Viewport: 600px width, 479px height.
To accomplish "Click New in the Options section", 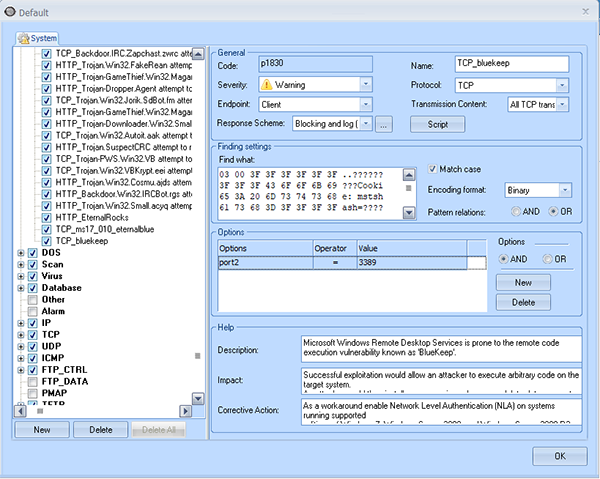I will point(523,283).
